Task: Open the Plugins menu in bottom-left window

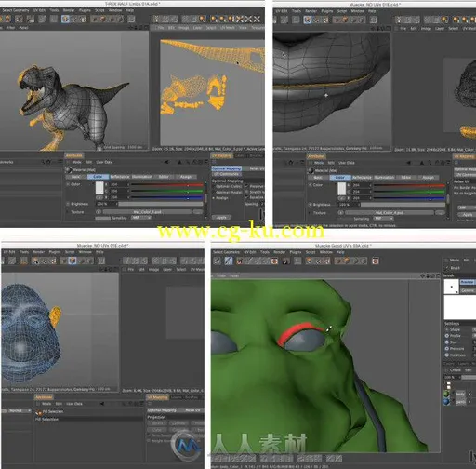Action: [55, 252]
